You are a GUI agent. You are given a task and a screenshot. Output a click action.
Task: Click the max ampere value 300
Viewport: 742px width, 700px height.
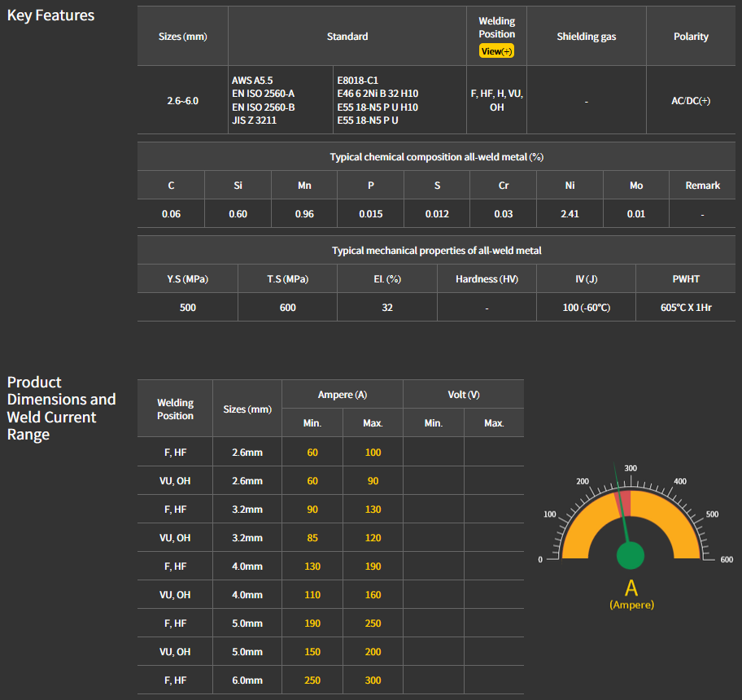click(373, 680)
